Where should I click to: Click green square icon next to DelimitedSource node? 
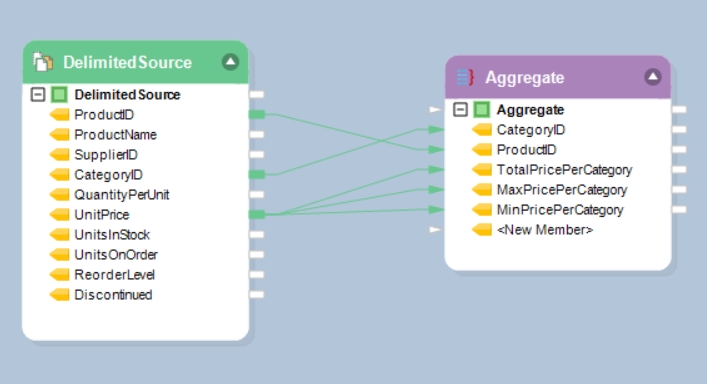pyautogui.click(x=59, y=95)
